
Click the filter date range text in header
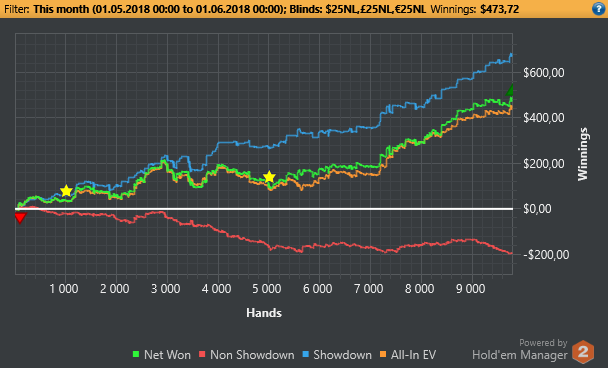coord(158,9)
